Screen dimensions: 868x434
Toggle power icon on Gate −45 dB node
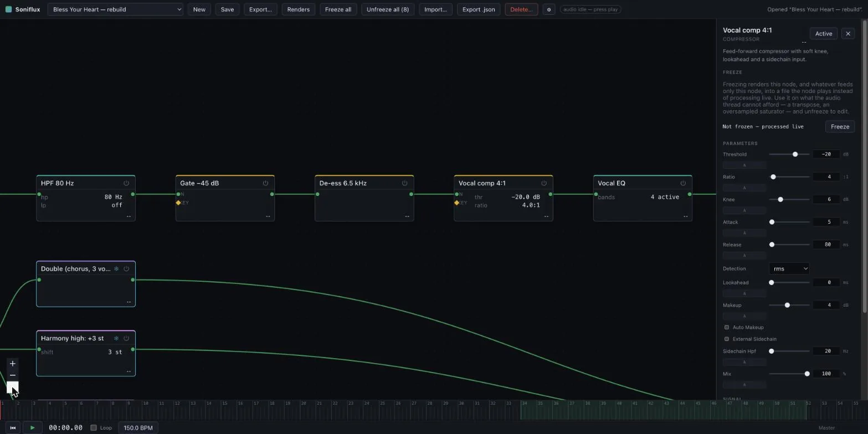click(x=265, y=183)
